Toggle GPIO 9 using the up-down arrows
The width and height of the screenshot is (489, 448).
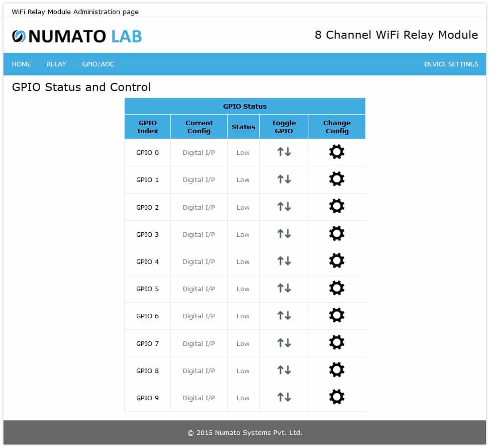coord(284,397)
